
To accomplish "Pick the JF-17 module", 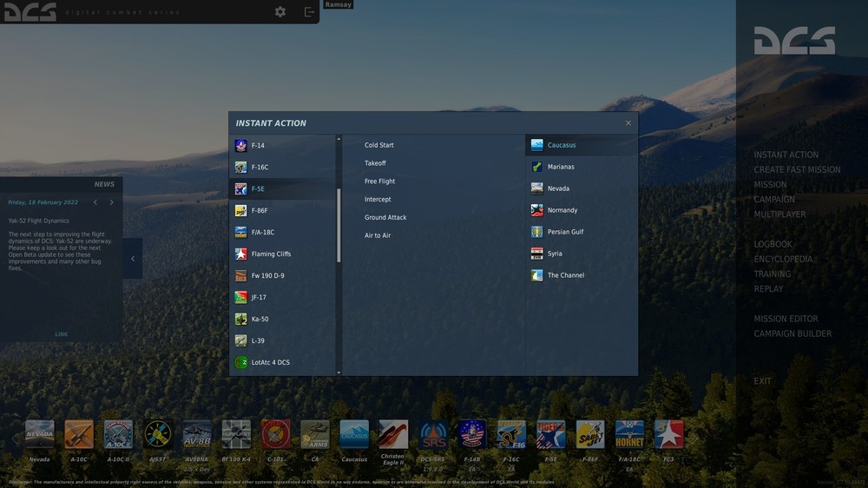I will pyautogui.click(x=282, y=298).
